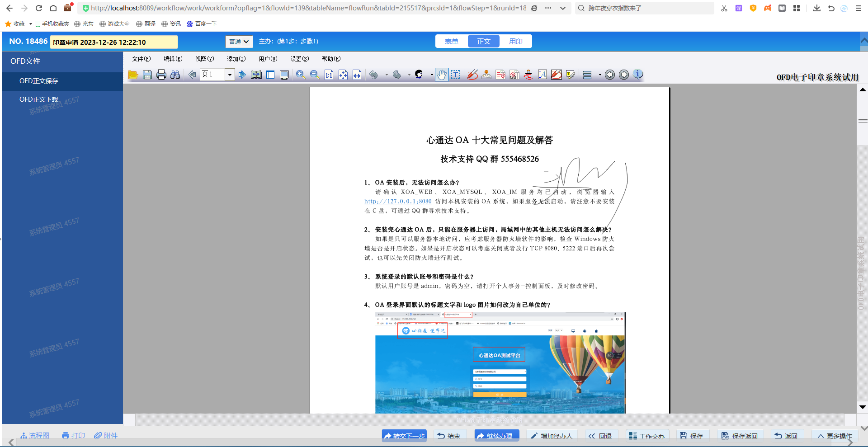Click the browser reload icon

(x=39, y=8)
